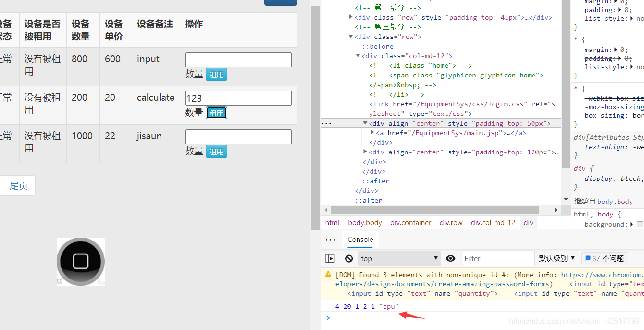The image size is (644, 330).
Task: Focus the console Filter field
Action: pos(498,258)
